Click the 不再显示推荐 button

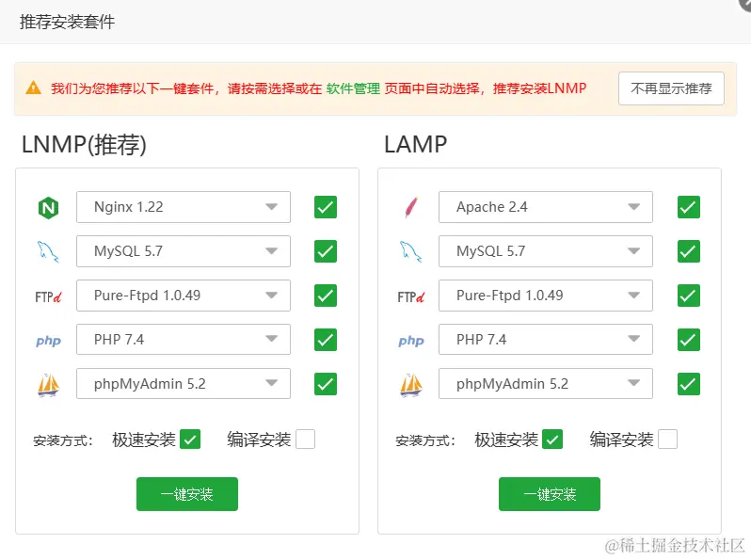[x=671, y=88]
